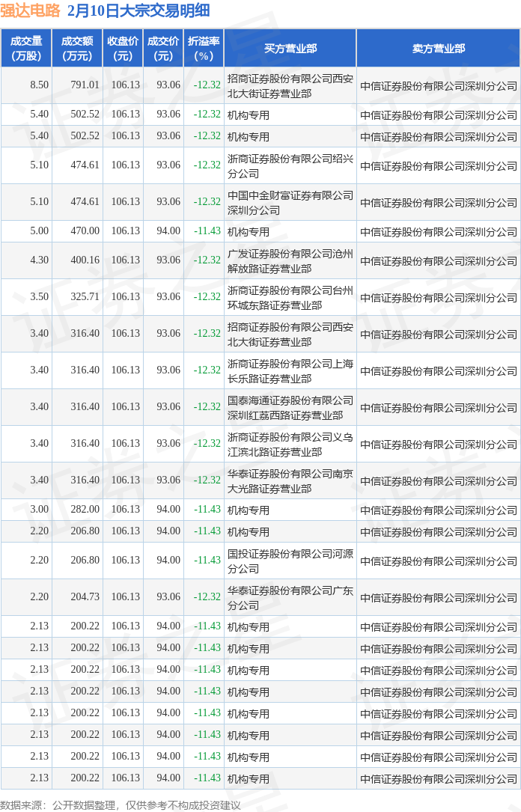Click buyer 中国中金财富证券有限公司深圳分公司

[x=290, y=202]
